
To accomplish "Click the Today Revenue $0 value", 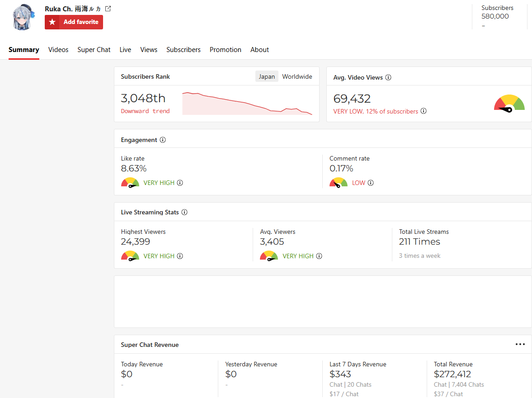I will tap(127, 374).
